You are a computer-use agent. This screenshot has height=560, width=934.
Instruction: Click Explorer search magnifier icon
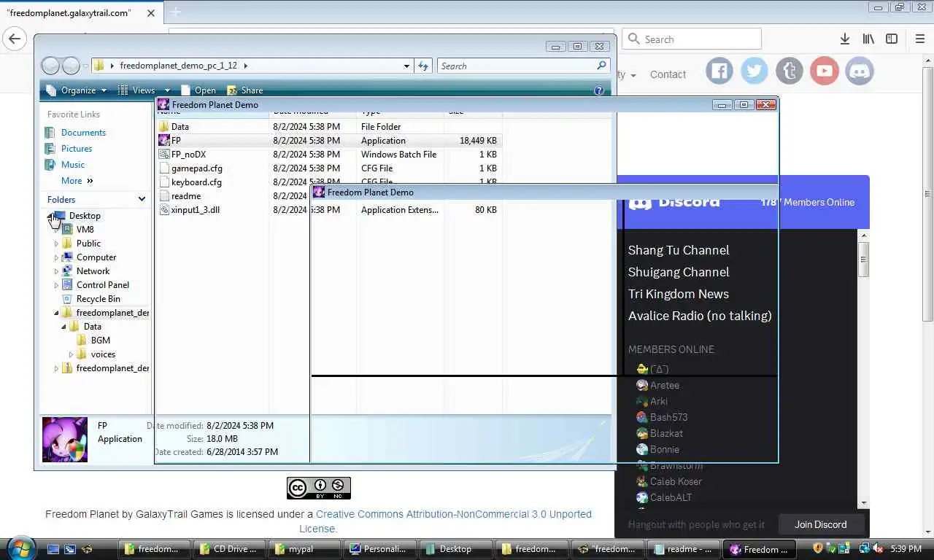coord(602,66)
